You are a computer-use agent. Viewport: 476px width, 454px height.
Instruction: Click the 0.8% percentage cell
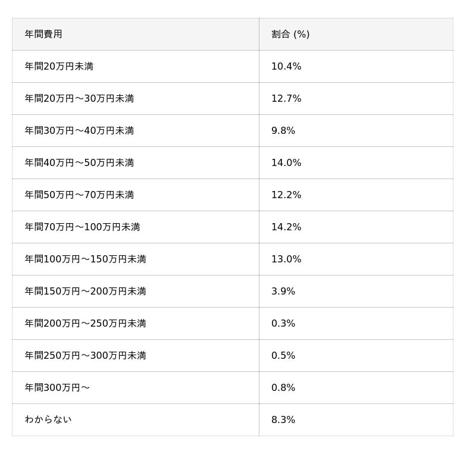(x=283, y=388)
